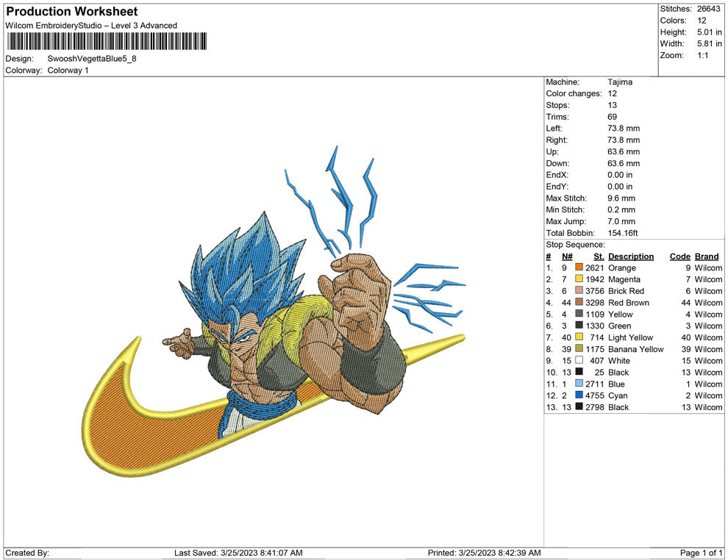Click the Trims value 69
The width and height of the screenshot is (728, 560).
pyautogui.click(x=613, y=117)
